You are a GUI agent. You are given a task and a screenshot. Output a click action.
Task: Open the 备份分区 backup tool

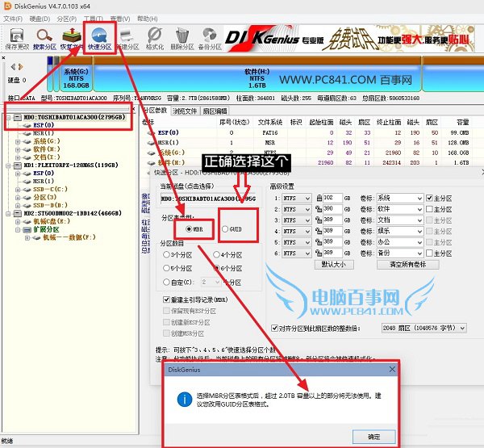point(210,39)
